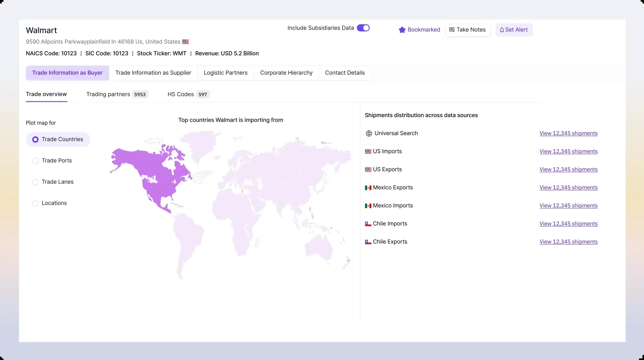Click the bookmark star icon
644x360 pixels.
point(402,30)
